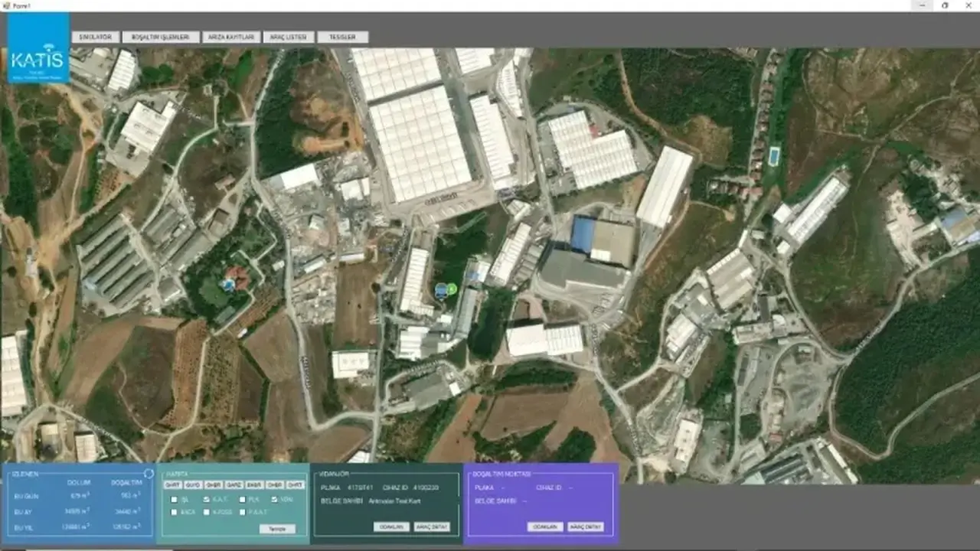Click Araç Detay in Boşaltım Noktası panel
Image resolution: width=980 pixels, height=551 pixels.
586,527
